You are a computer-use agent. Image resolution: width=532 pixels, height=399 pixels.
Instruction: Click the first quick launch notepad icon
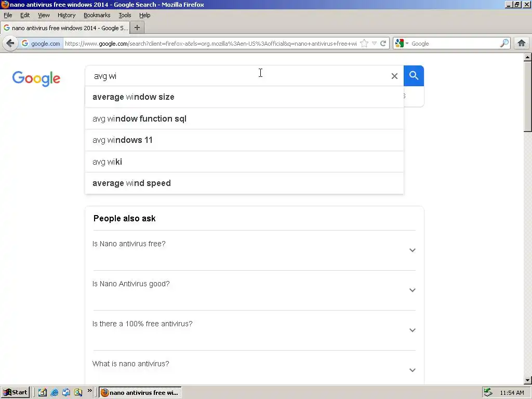click(43, 393)
